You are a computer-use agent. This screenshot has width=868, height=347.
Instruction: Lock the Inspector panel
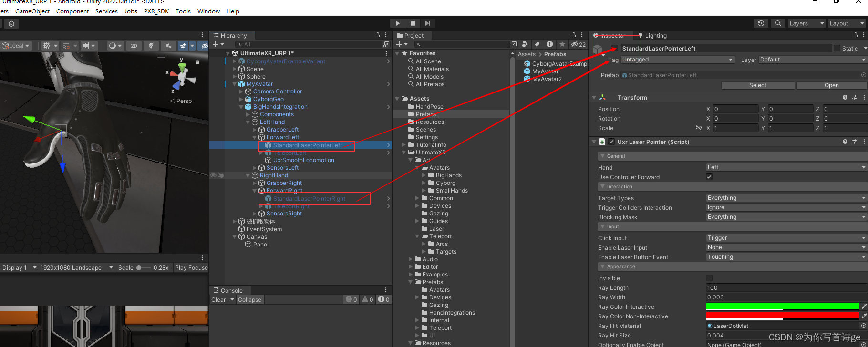tap(856, 35)
